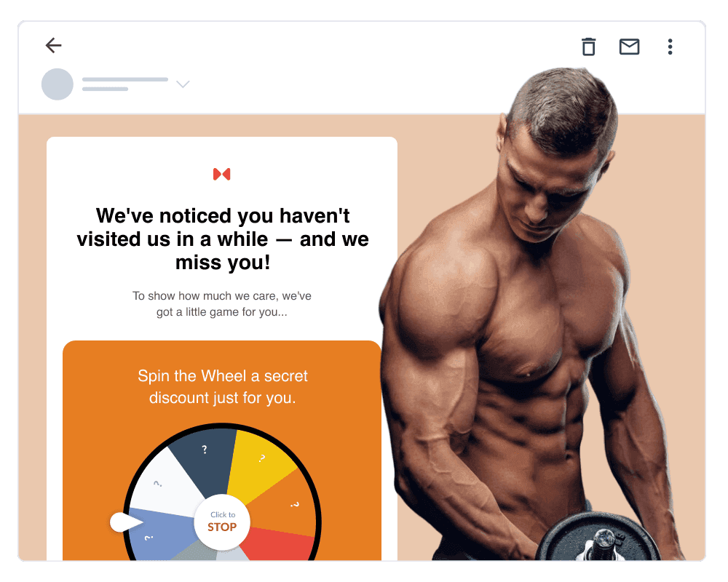Click the sender avatar circle
The image size is (728, 582).
(x=58, y=84)
